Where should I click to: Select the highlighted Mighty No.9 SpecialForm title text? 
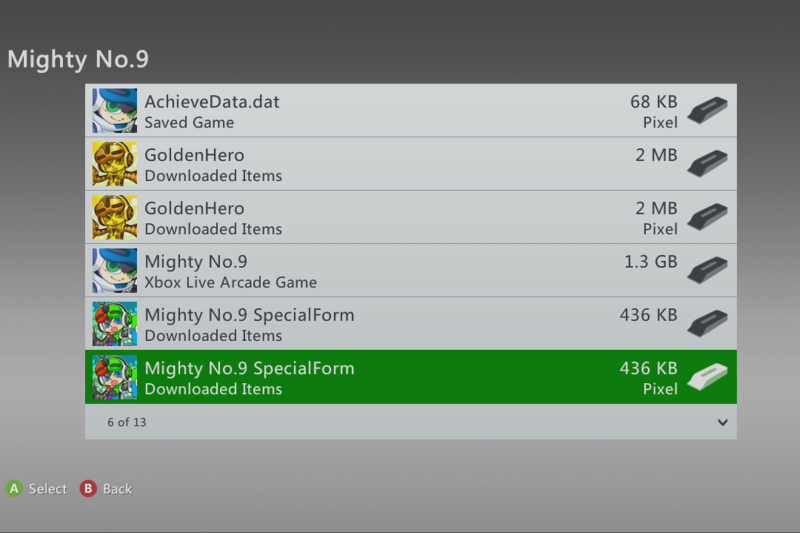(249, 368)
